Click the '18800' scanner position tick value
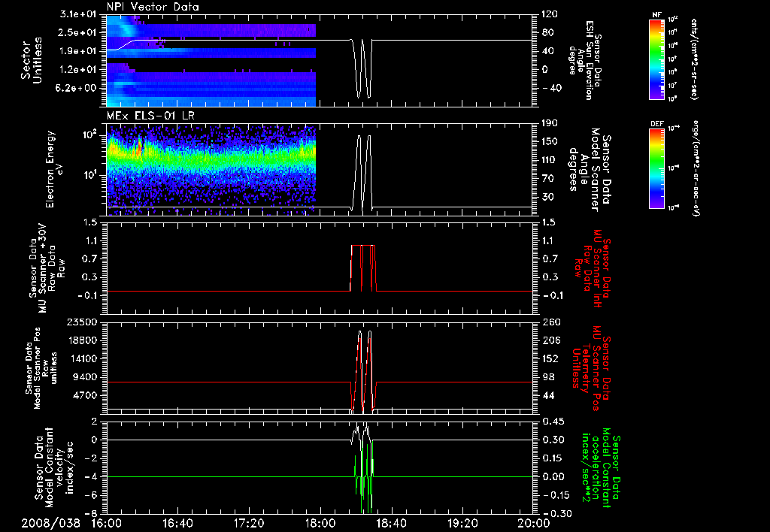Viewport: 770px width, 532px height. pyautogui.click(x=83, y=340)
